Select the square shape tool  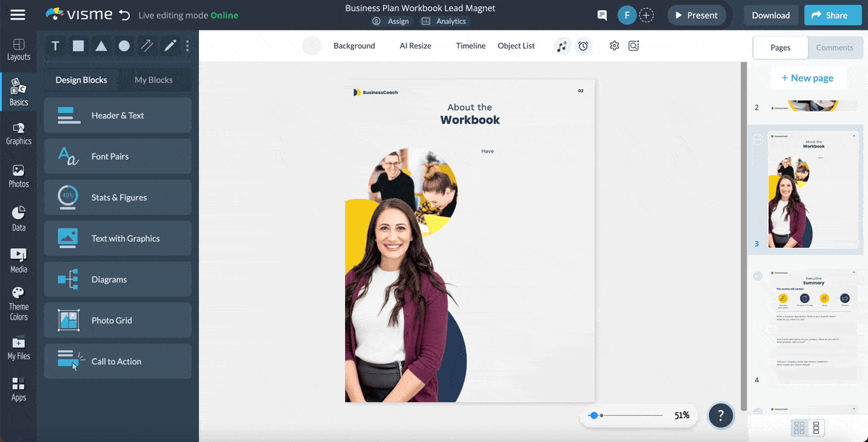click(78, 46)
